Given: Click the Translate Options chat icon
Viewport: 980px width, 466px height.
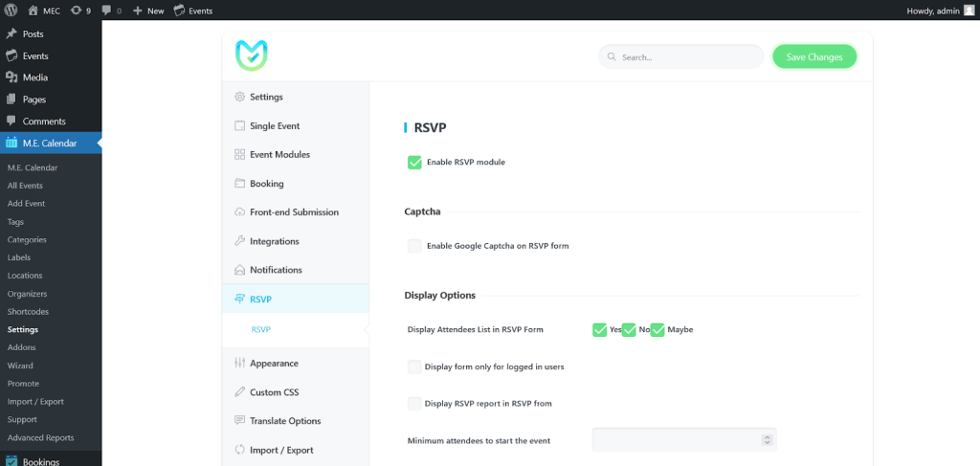Looking at the screenshot, I should tap(239, 420).
